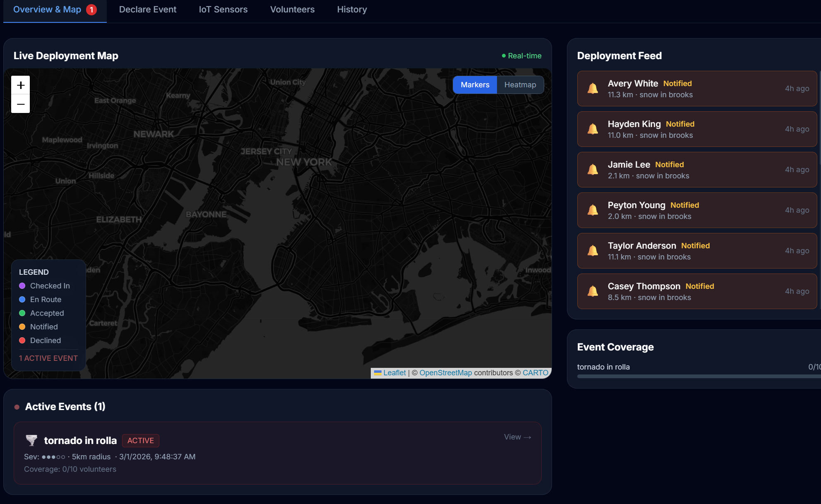Switch to the Volunteers tab
This screenshot has width=821, height=504.
coord(292,10)
